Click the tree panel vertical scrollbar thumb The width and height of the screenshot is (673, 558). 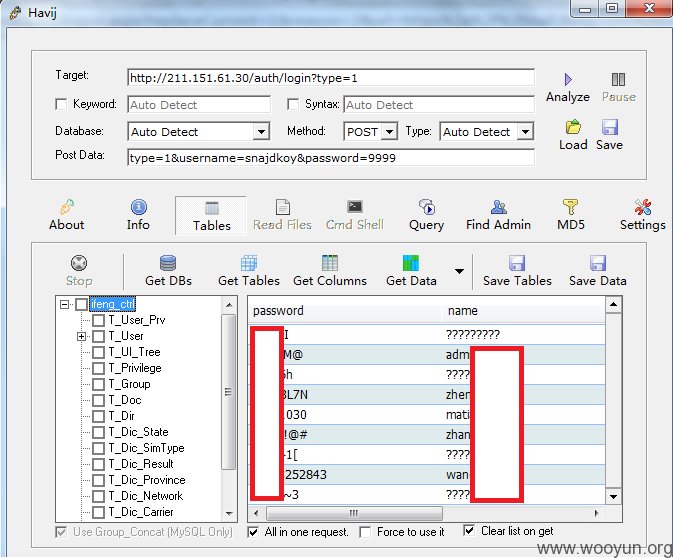tap(229, 392)
